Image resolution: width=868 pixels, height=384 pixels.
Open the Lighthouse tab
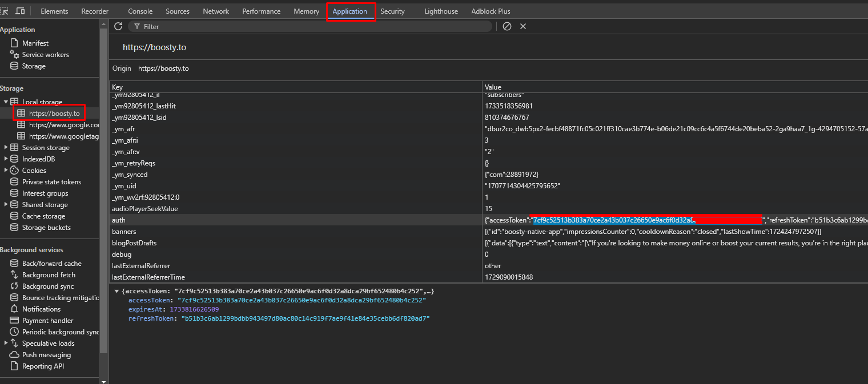441,11
